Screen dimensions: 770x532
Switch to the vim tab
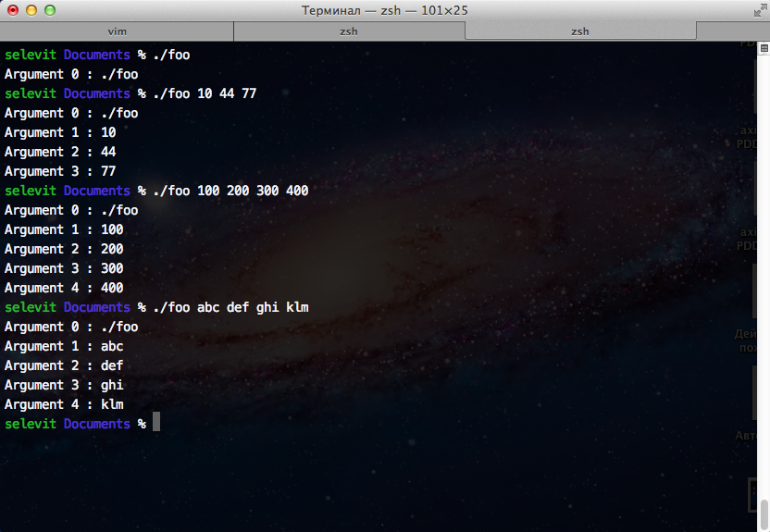click(117, 31)
